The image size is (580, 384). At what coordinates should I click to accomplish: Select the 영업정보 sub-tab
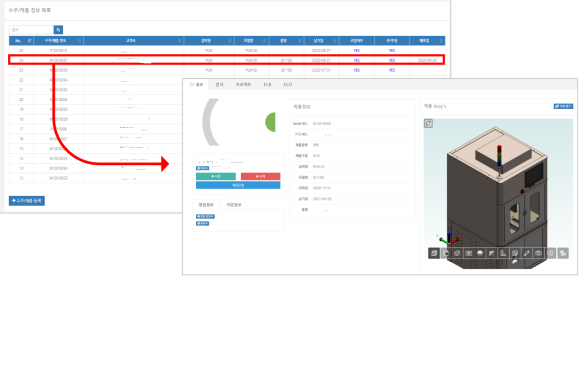[206, 205]
